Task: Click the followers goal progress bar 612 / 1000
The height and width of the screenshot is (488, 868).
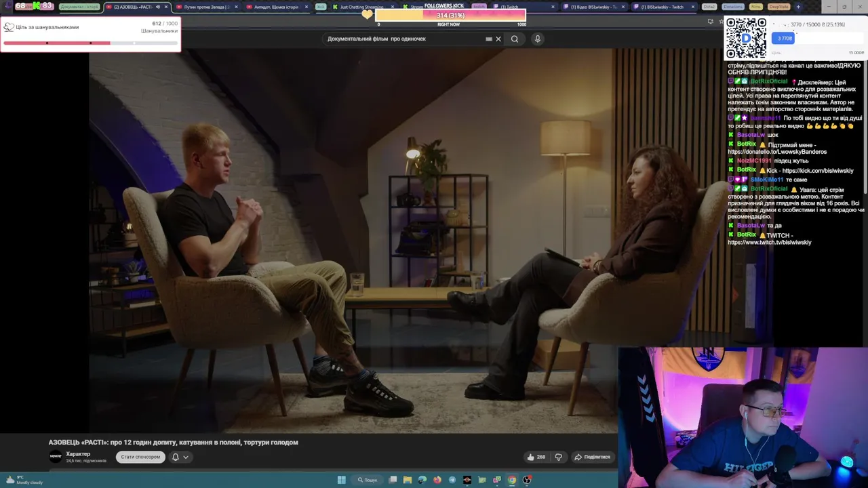Action: pos(90,43)
